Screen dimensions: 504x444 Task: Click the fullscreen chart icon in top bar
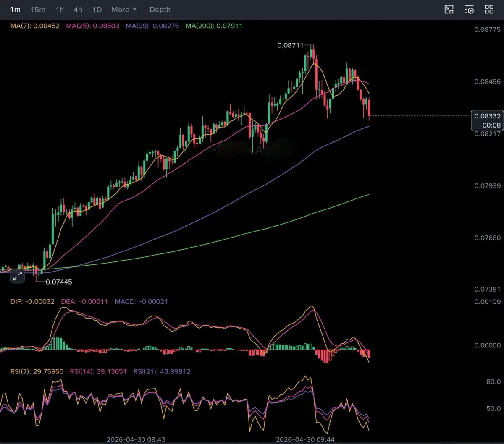[x=449, y=9]
